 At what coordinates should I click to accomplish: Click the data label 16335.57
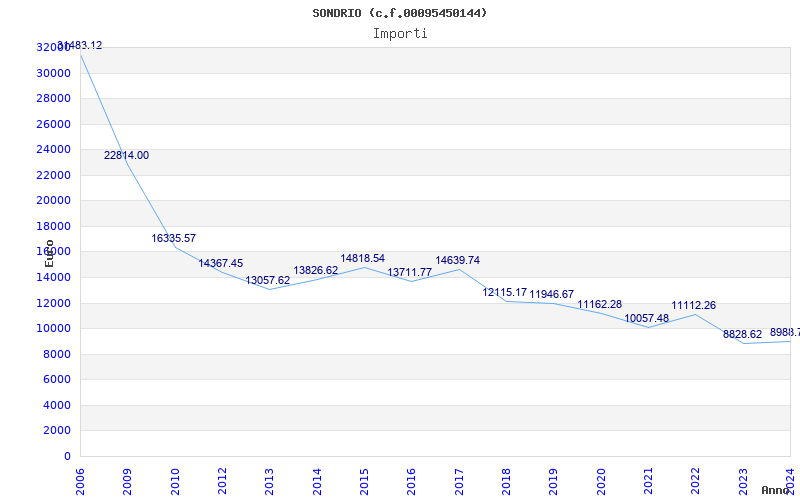point(173,238)
